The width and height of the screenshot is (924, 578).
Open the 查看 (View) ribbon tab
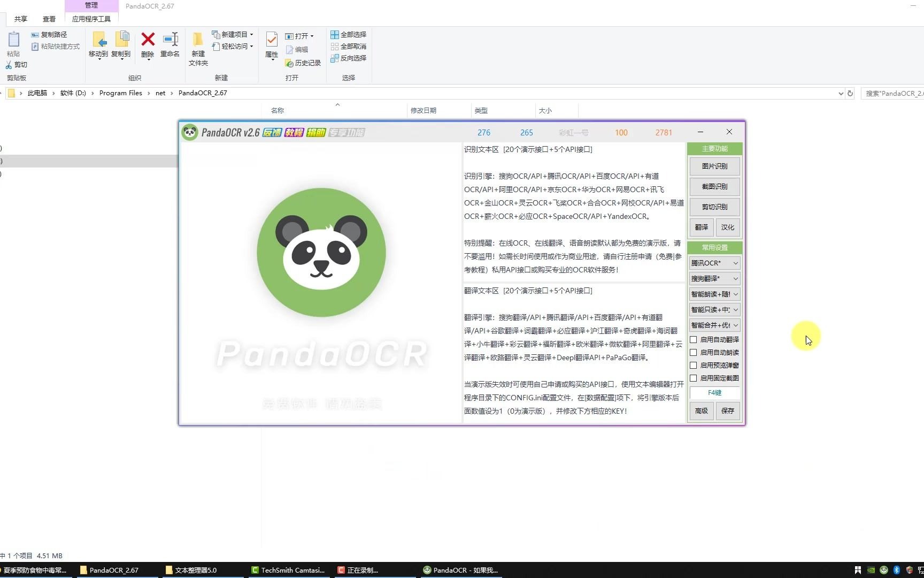click(x=49, y=19)
